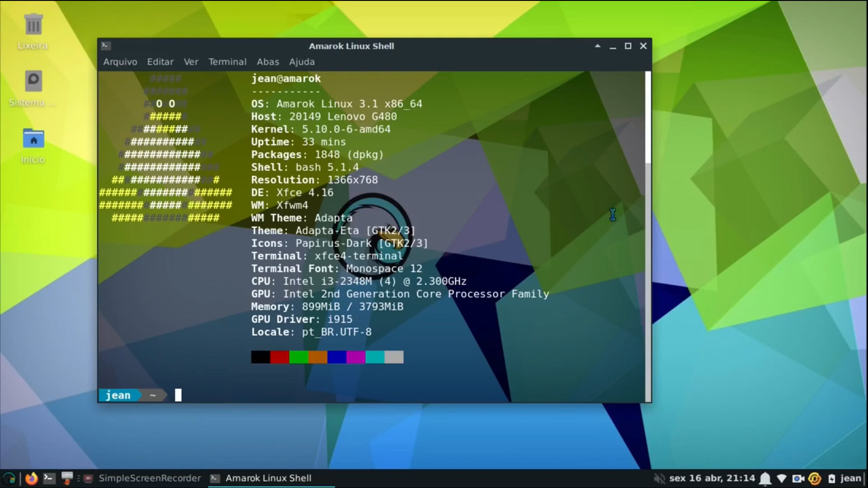Maximize the Amarok Linux Shell window
868x488 pixels.
[x=628, y=46]
